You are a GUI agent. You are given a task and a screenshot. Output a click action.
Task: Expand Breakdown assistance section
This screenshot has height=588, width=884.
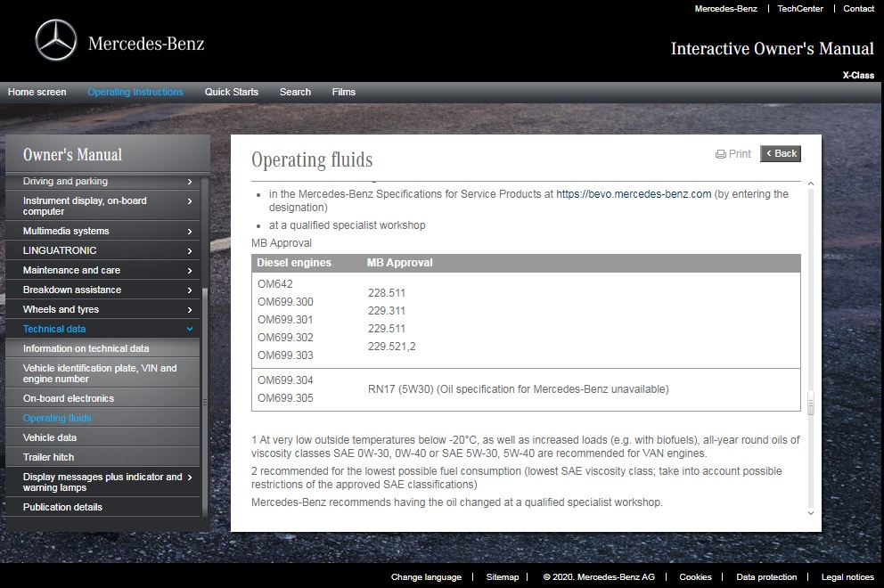coord(102,290)
